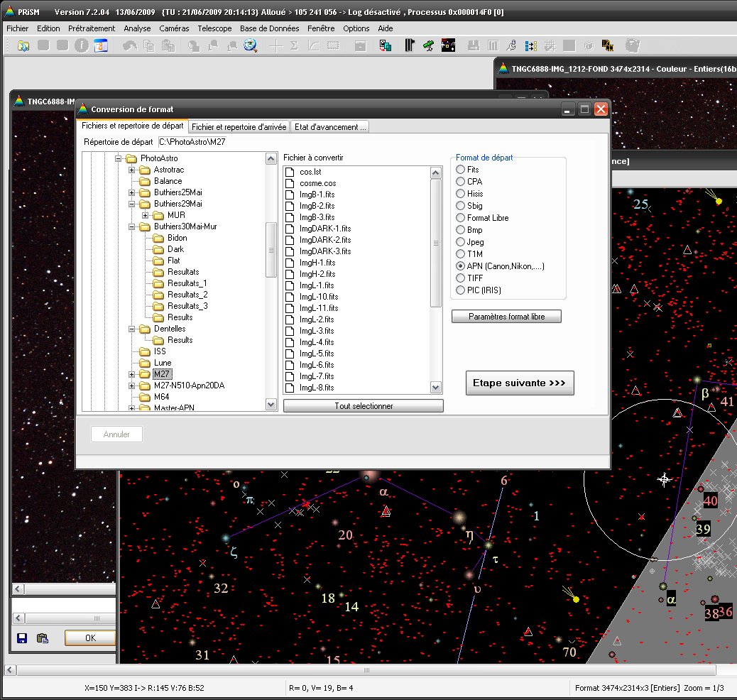Click the open folder toolbar icon
Screen dimensions: 737x700
tap(24, 45)
